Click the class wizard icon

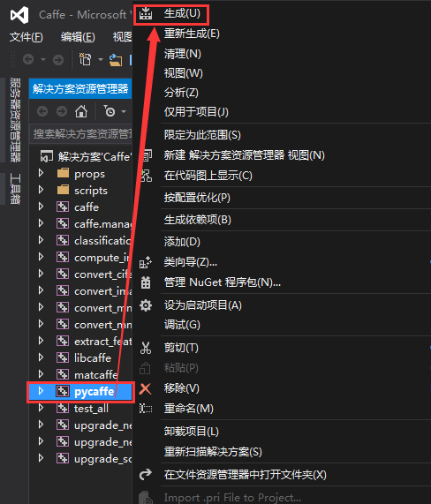point(146,262)
